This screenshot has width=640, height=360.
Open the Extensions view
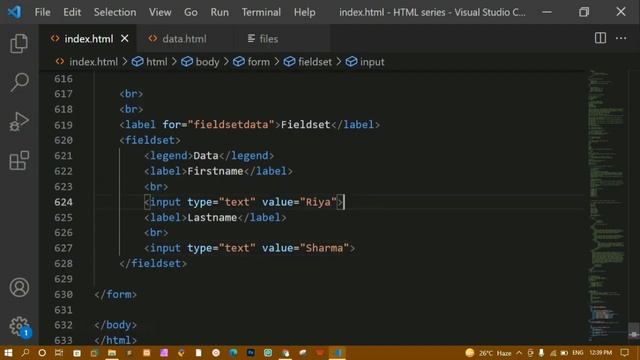coord(19,160)
